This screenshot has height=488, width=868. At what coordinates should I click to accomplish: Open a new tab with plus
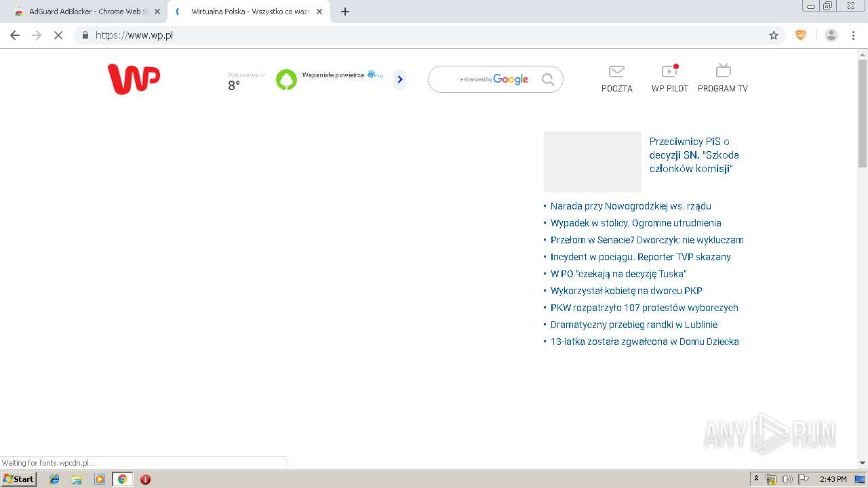(x=345, y=12)
